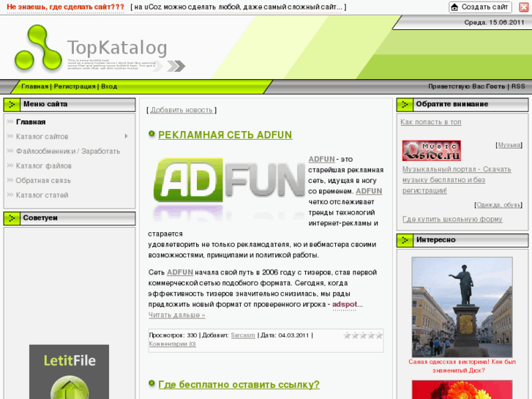Viewport: 532px width, 399px height.
Task: Open the Музыка category link
Action: (509, 145)
